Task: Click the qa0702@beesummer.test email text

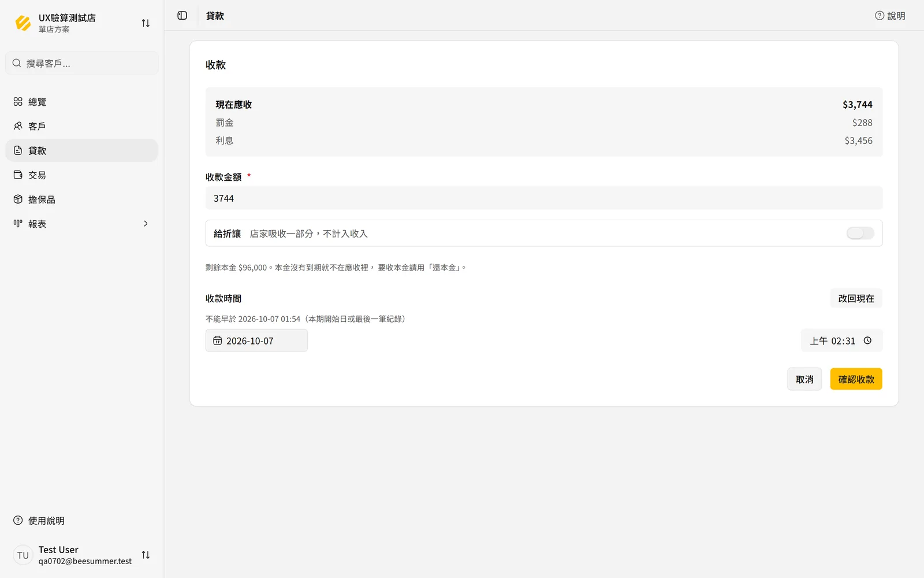Action: (x=85, y=561)
